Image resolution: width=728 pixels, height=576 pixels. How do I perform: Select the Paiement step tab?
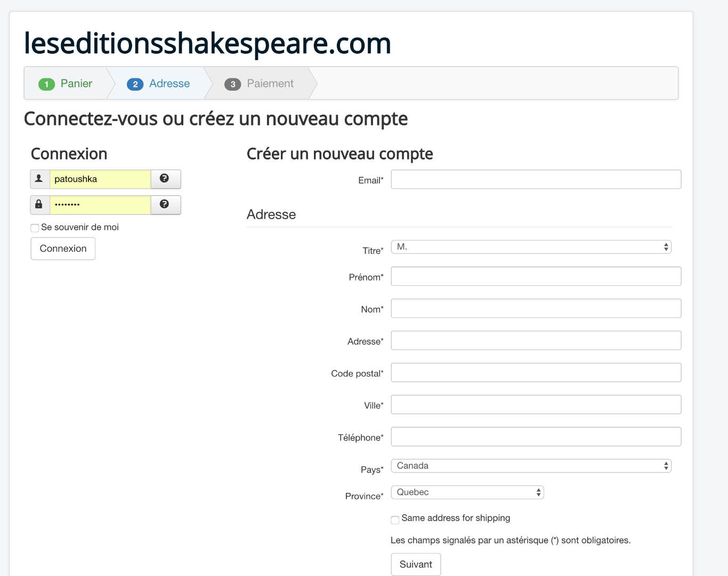(x=270, y=84)
